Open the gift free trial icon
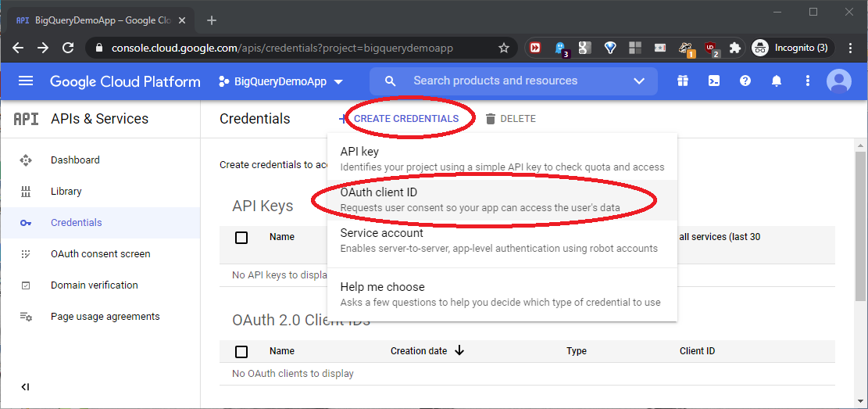 683,81
